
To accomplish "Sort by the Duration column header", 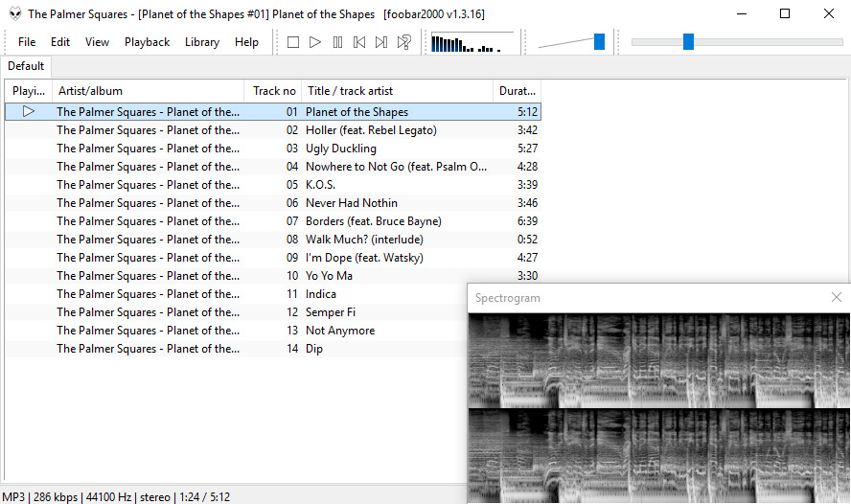I will 517,91.
